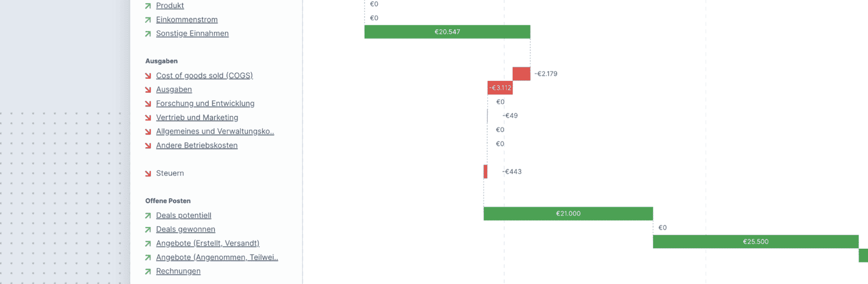Screen dimensions: 868x284
Task: Click red arrow icon beside Cost of goods sold
Action: [148, 76]
